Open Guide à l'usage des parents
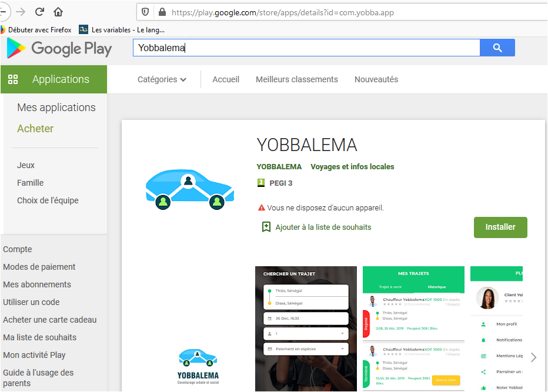Image resolution: width=548 pixels, height=392 pixels. [x=38, y=378]
